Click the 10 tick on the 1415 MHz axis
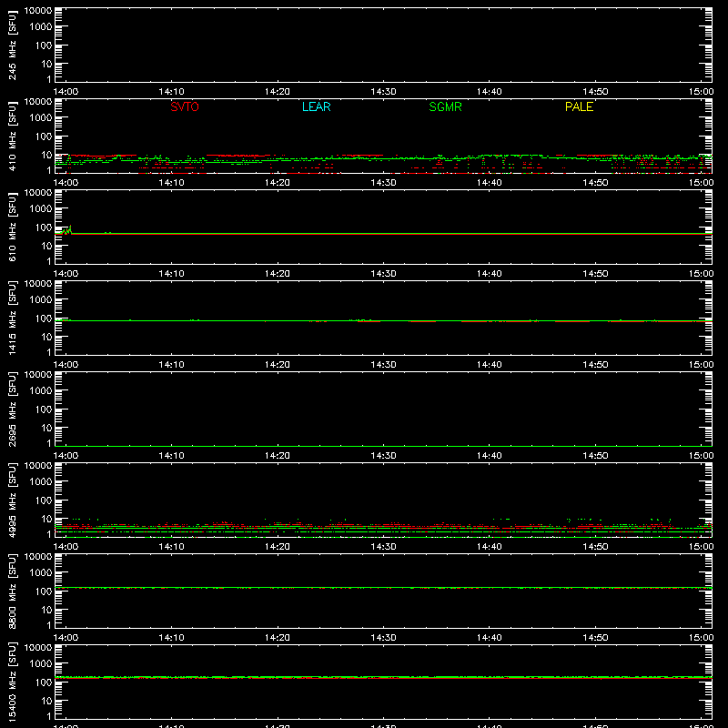This screenshot has height=728, width=728. [46, 337]
